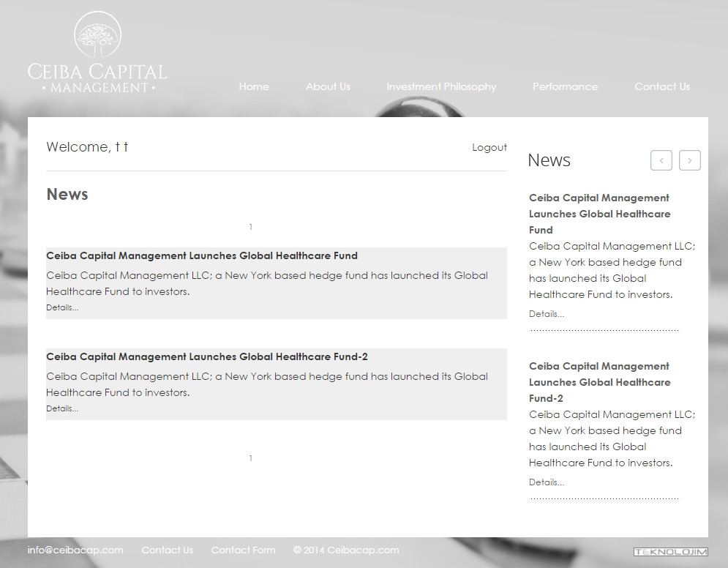Navigate to the Performance page

(x=565, y=86)
